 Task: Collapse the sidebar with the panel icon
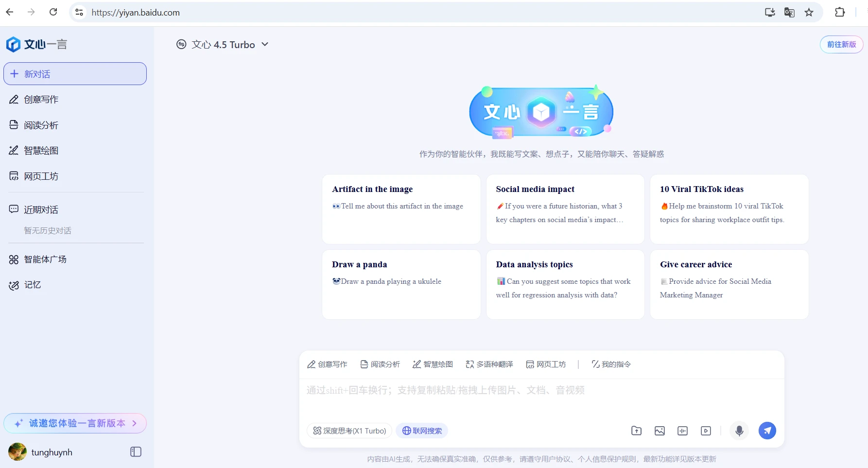click(136, 452)
